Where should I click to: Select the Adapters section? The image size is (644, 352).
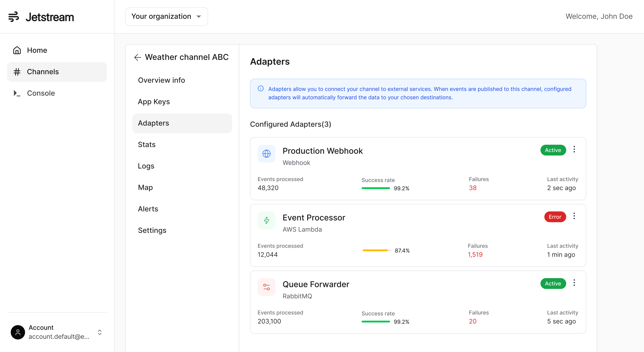[x=182, y=123]
